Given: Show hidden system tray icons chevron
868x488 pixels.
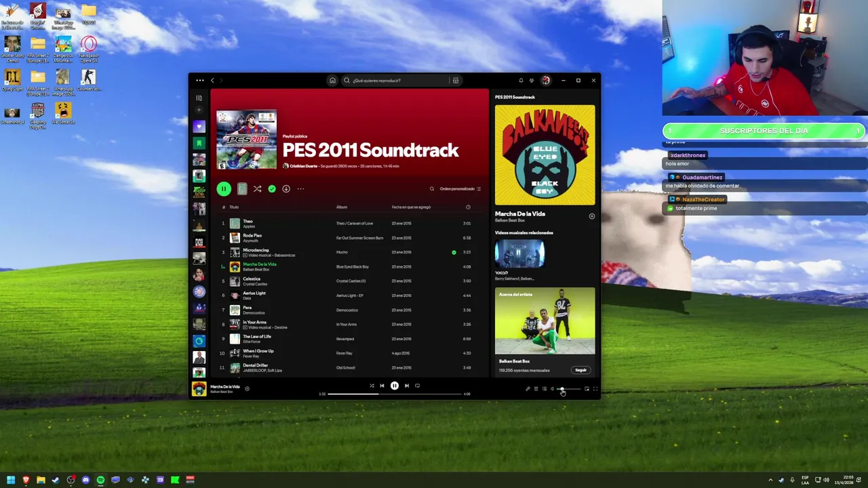Looking at the screenshot, I should click(770, 480).
